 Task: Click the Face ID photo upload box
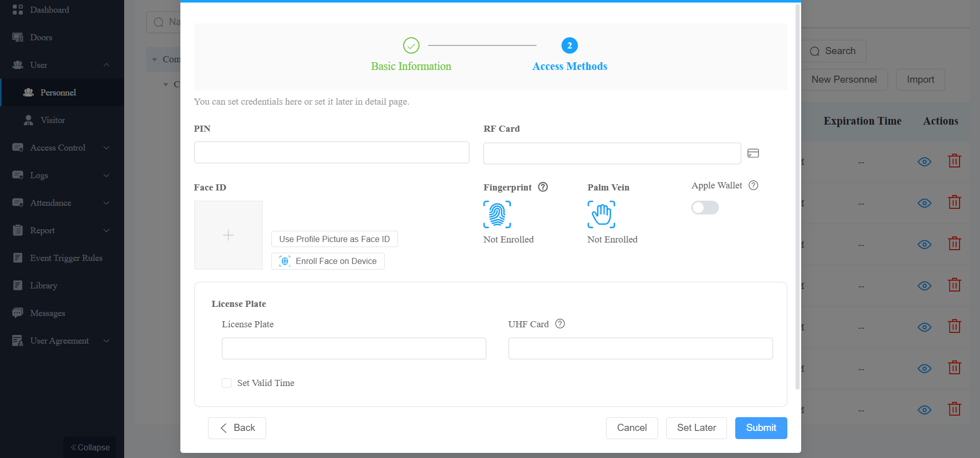[x=228, y=235]
